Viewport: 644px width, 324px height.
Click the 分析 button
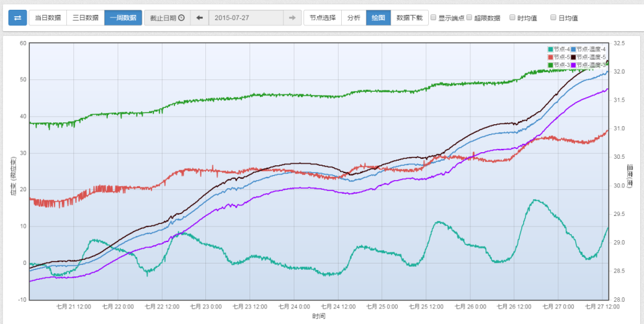pyautogui.click(x=354, y=18)
